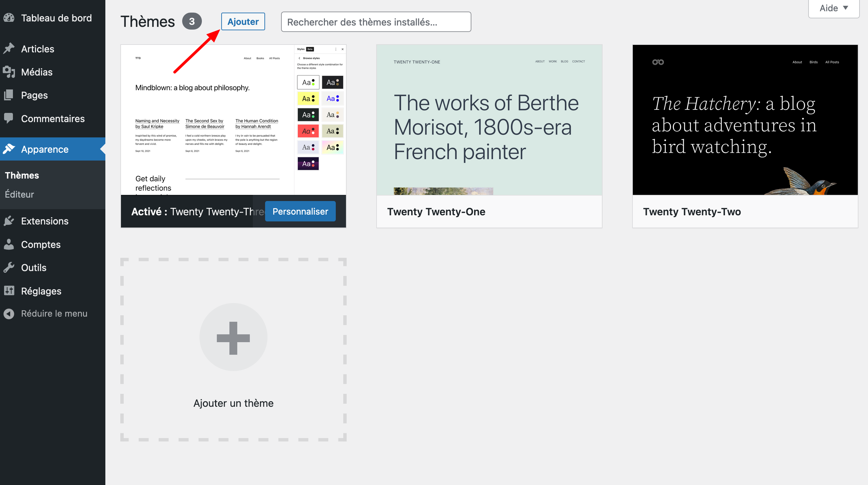Open the Outils menu item
The width and height of the screenshot is (868, 485).
pyautogui.click(x=53, y=267)
